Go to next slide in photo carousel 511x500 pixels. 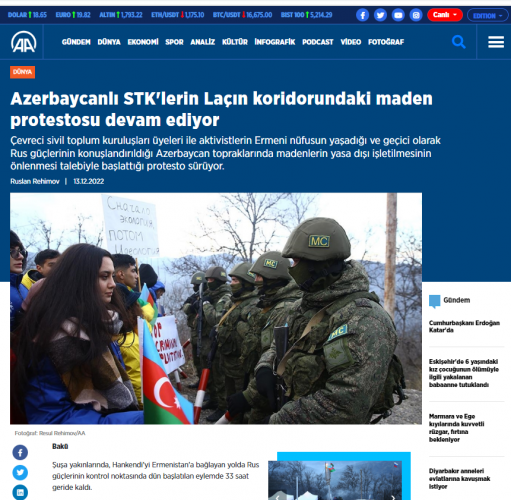(x=393, y=497)
